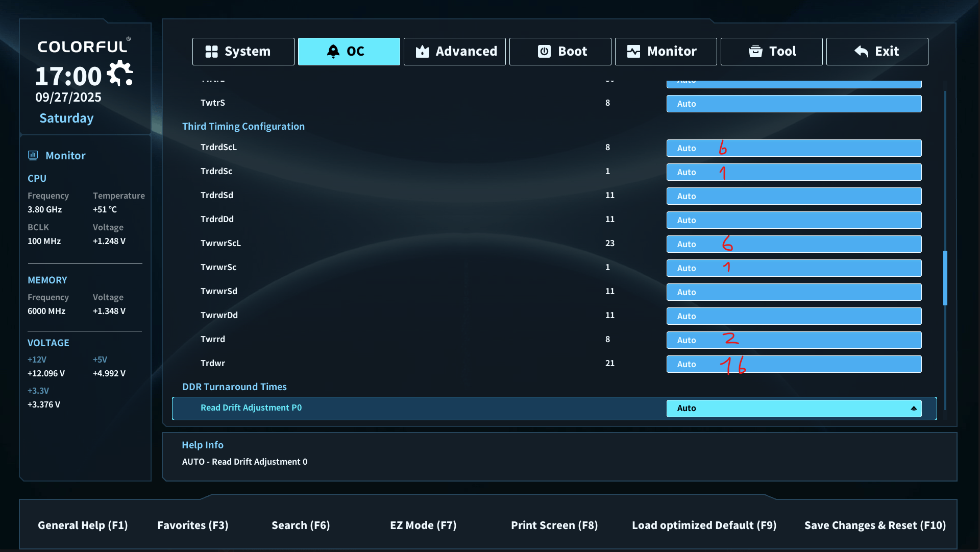Open Favorites (F3)

click(x=193, y=525)
